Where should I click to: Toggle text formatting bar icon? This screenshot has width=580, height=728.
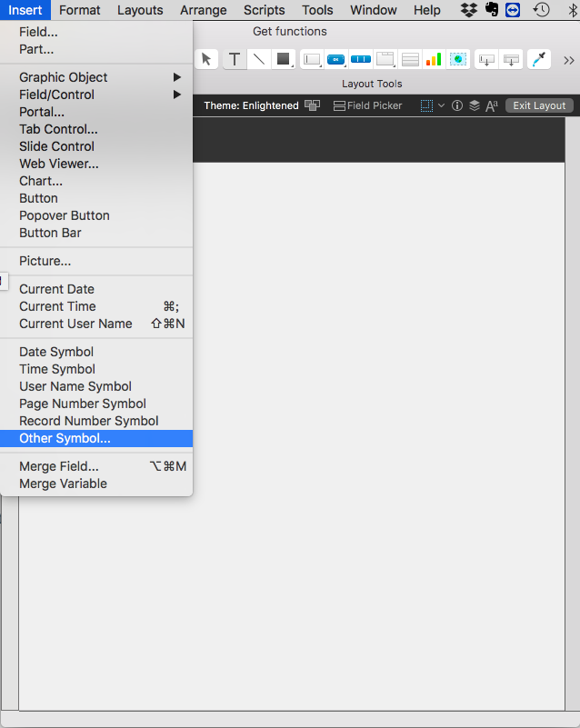pyautogui.click(x=491, y=105)
